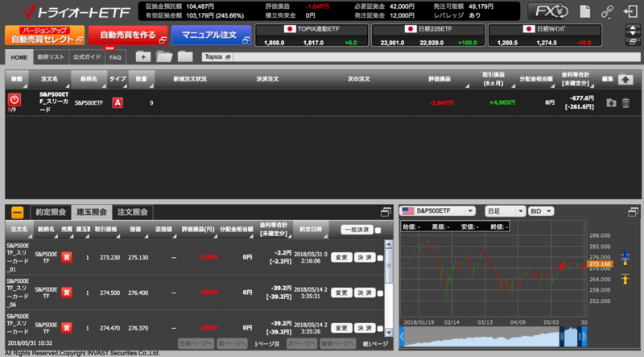Open the TOPIX連動ETF rate panel
644x357 pixels.
click(x=312, y=35)
